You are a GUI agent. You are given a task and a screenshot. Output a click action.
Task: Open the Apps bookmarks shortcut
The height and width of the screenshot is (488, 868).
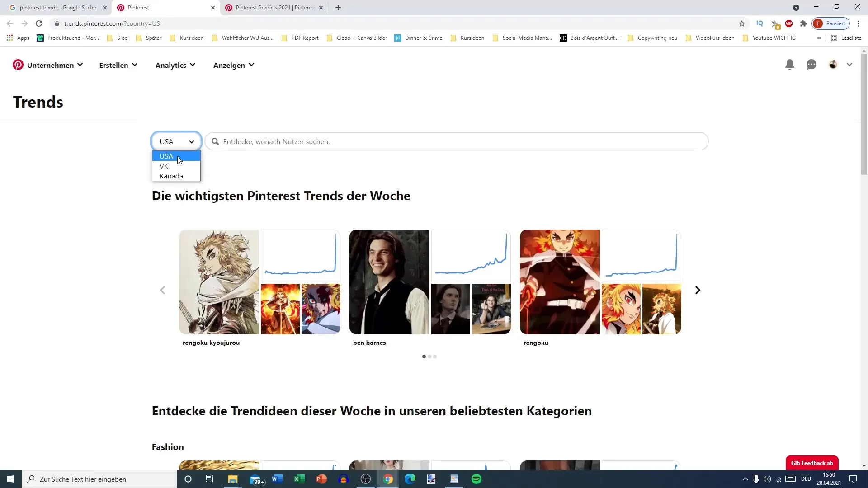pyautogui.click(x=18, y=38)
